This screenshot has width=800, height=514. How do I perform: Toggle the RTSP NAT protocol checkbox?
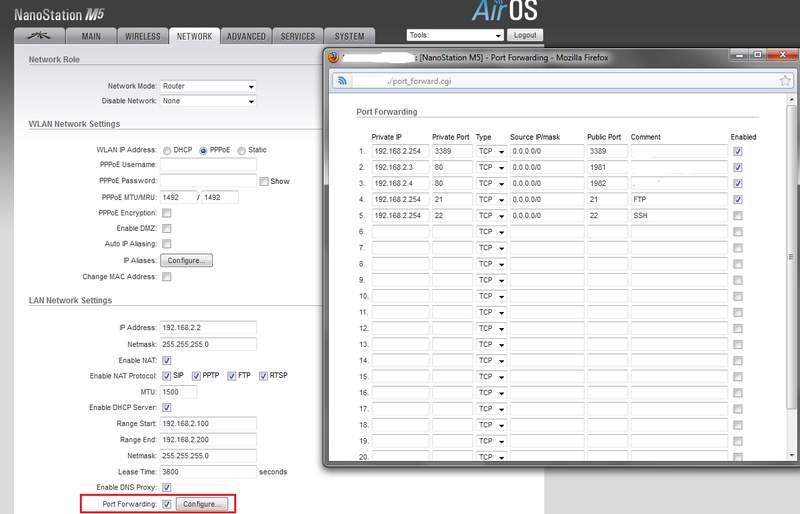coord(263,376)
